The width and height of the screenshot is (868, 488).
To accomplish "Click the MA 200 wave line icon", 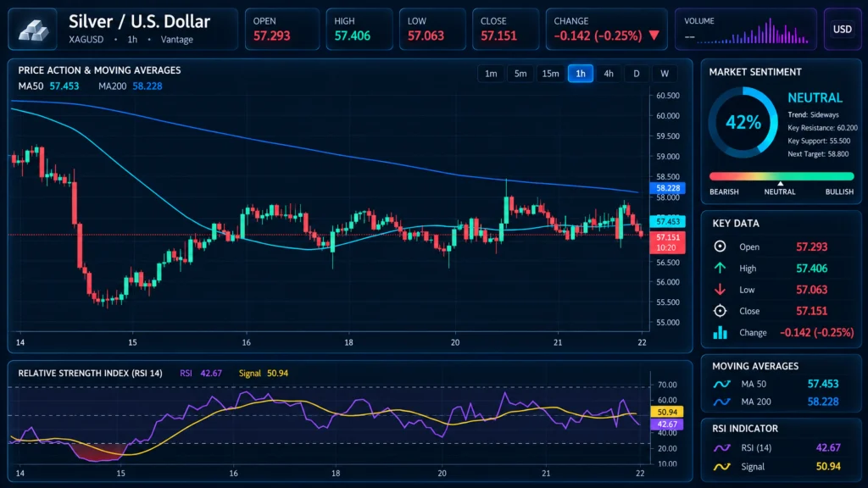I will [722, 402].
